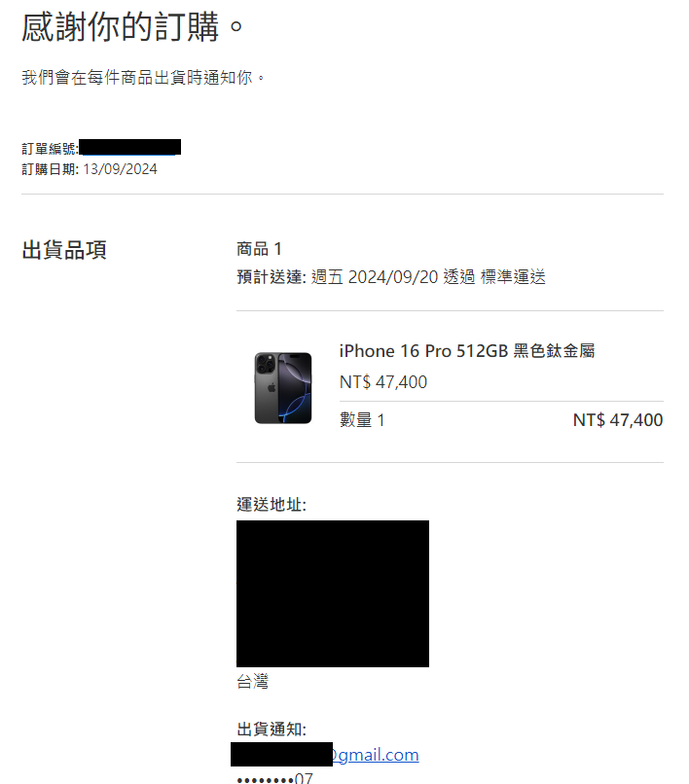Click the 出貨通知 label
The image size is (689, 784).
click(x=272, y=730)
